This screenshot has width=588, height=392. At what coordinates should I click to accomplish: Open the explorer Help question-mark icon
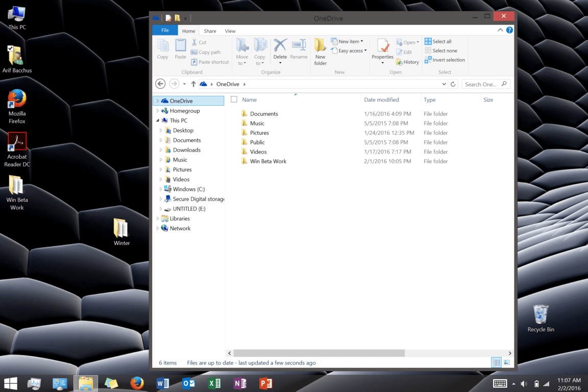[509, 31]
